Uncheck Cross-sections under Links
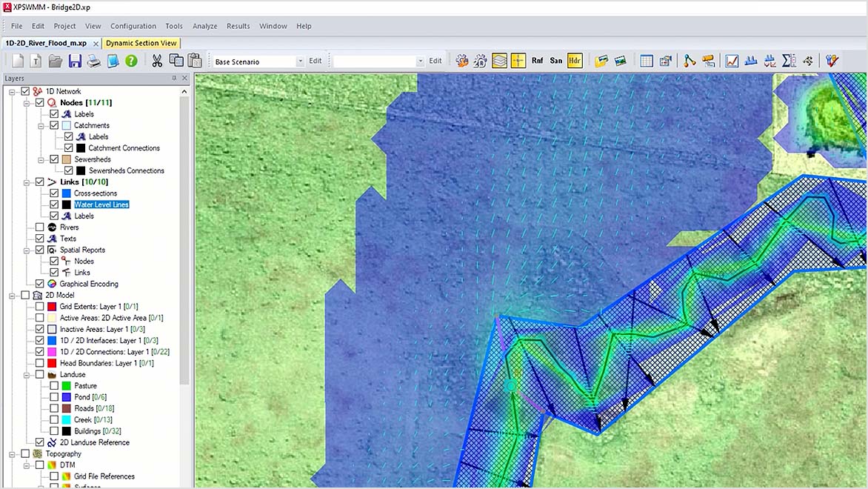 click(53, 193)
